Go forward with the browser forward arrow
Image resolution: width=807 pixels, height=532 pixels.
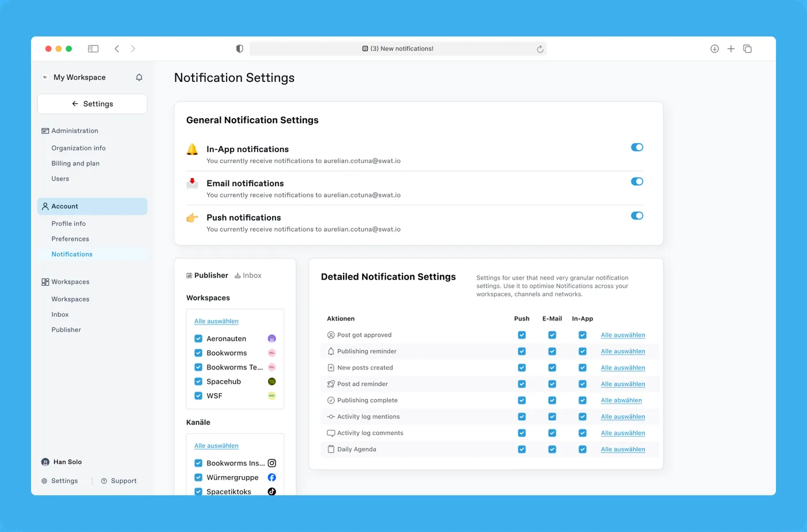click(x=133, y=49)
